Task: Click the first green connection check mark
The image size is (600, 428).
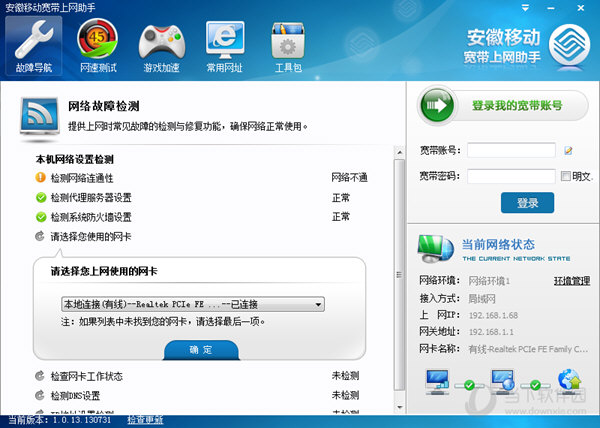Action: pos(470,385)
